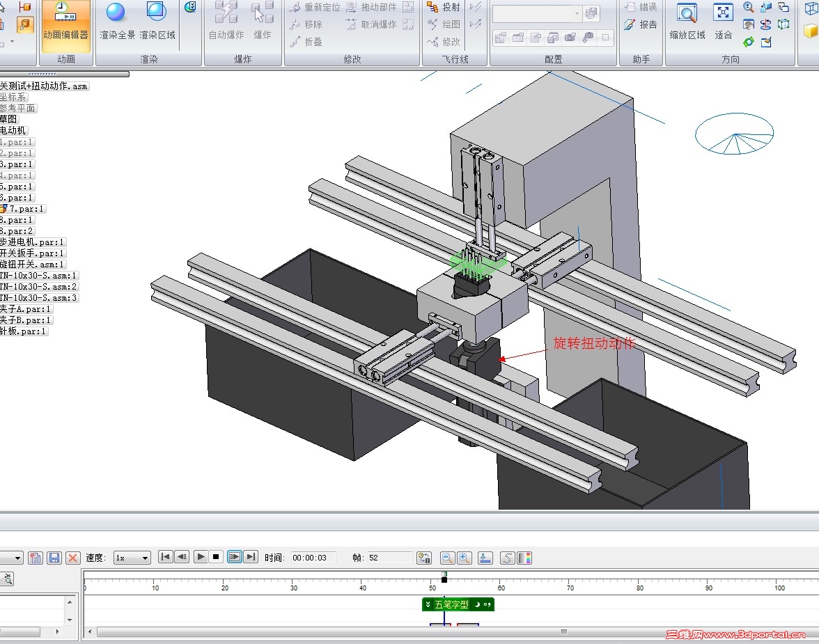This screenshot has height=644, width=819.
Task: Go to the animation start frame
Action: tap(165, 557)
